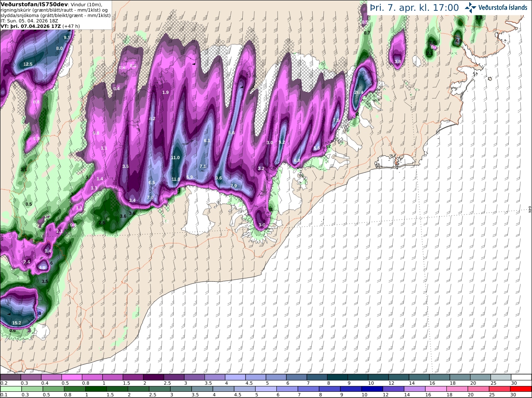Select the 5.5 precipitation value marker
This screenshot has width=532, height=398.
(x=317, y=148)
